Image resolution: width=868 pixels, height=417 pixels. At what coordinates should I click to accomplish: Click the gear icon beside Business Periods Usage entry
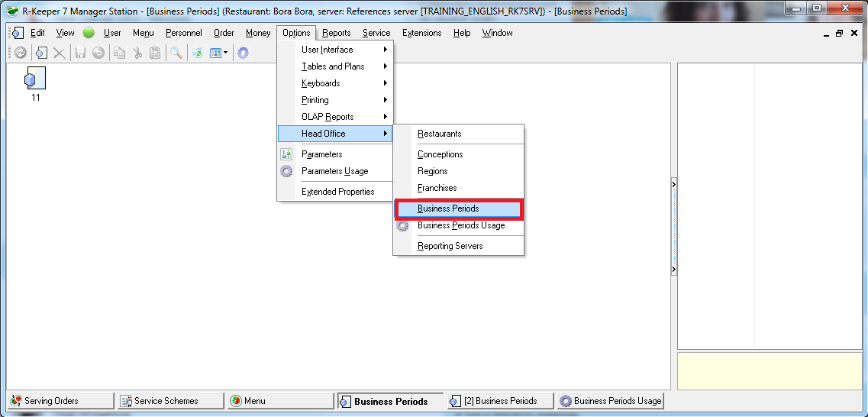click(x=402, y=225)
